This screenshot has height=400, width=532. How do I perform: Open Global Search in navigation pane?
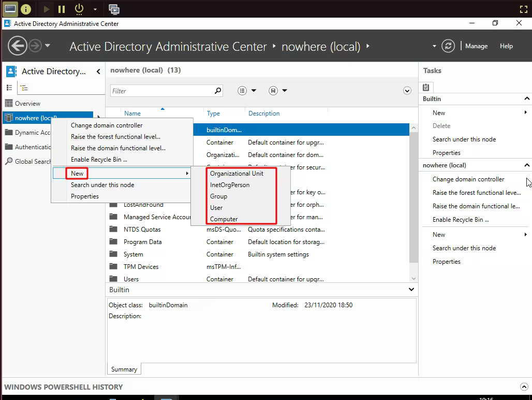tap(27, 162)
